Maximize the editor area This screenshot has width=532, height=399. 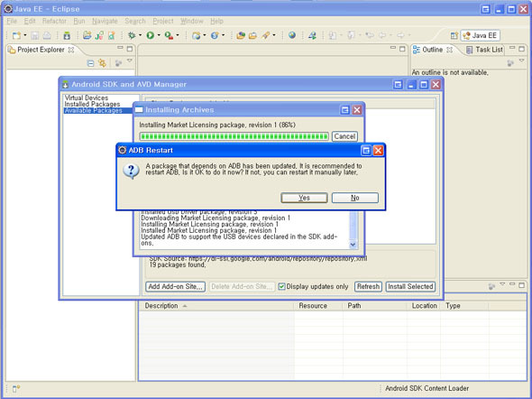(x=402, y=49)
